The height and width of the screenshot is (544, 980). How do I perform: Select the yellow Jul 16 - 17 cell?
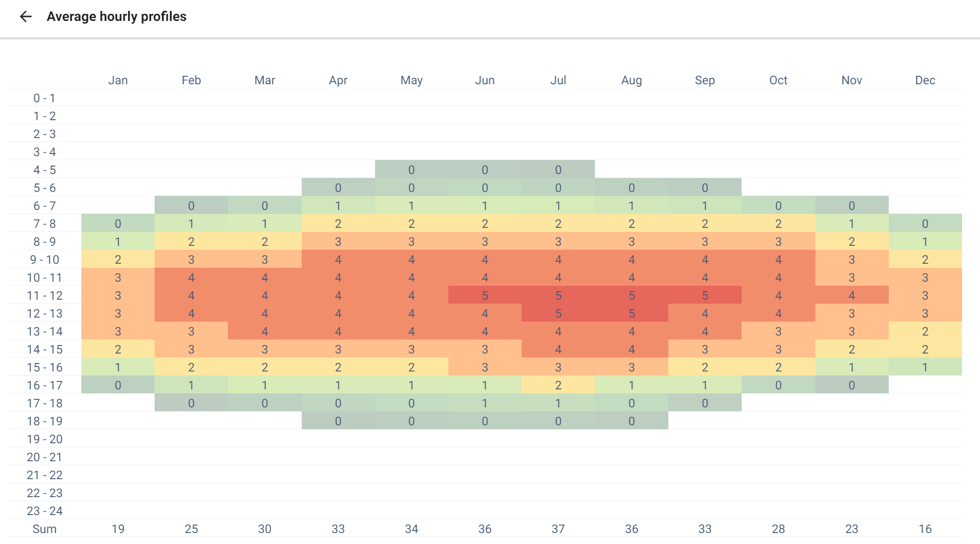[x=558, y=385]
